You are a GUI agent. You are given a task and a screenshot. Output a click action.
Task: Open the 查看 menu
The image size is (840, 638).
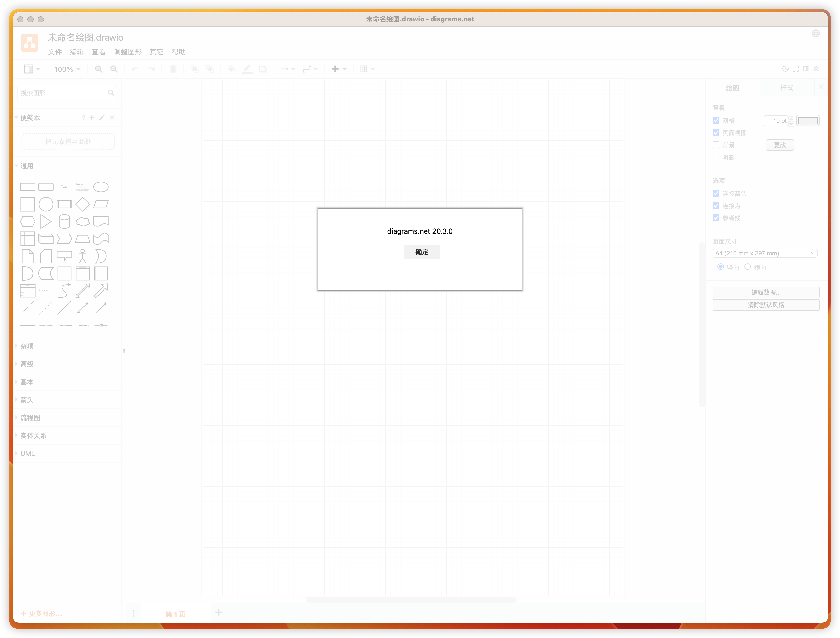pyautogui.click(x=99, y=52)
